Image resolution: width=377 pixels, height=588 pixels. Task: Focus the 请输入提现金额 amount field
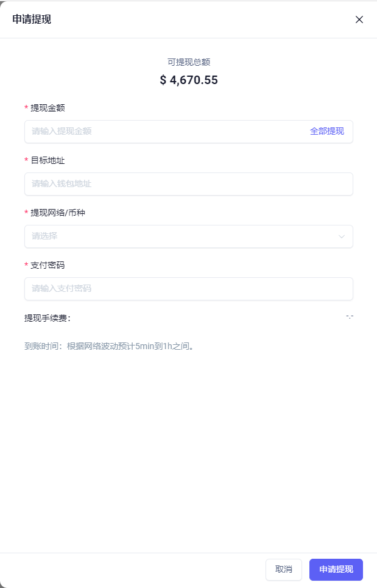tap(165, 131)
